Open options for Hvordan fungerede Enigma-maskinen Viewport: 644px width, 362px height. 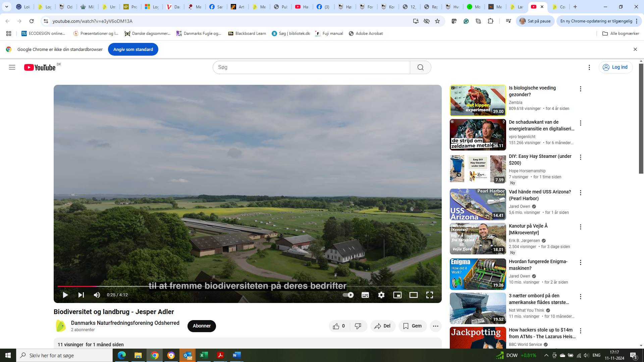(x=581, y=262)
